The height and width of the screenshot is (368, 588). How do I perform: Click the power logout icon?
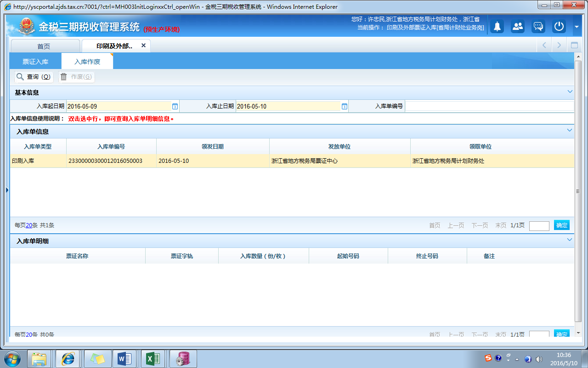click(x=559, y=27)
